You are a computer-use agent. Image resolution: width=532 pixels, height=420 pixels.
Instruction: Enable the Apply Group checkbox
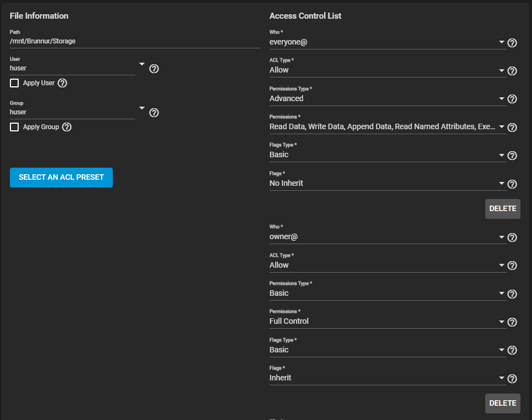pos(14,127)
